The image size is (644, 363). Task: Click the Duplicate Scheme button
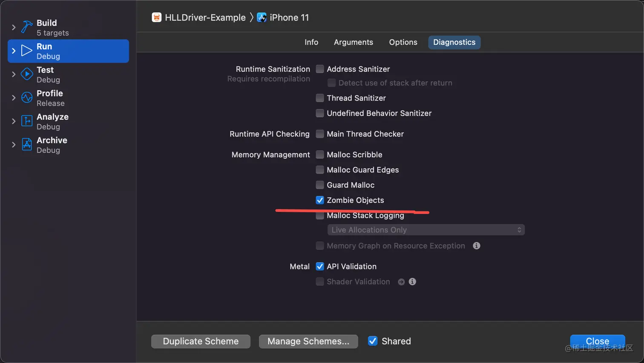click(201, 341)
